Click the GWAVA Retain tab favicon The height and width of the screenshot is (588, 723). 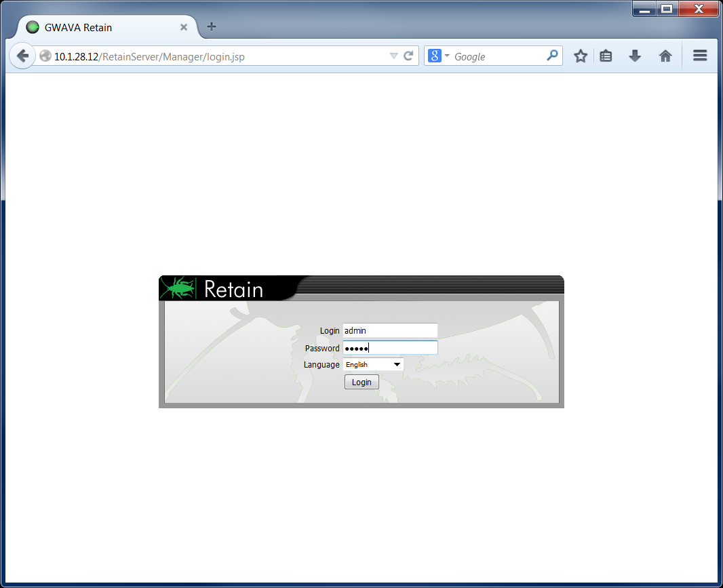click(x=33, y=27)
